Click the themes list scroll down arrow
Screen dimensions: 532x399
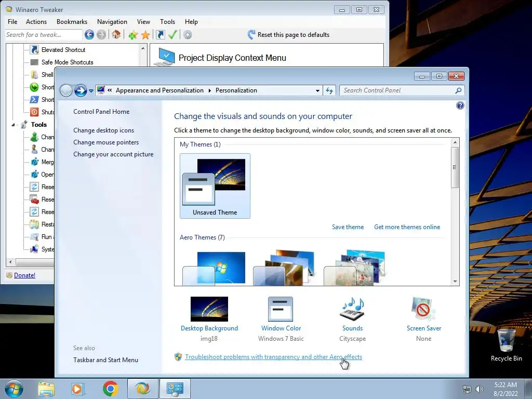pos(455,282)
